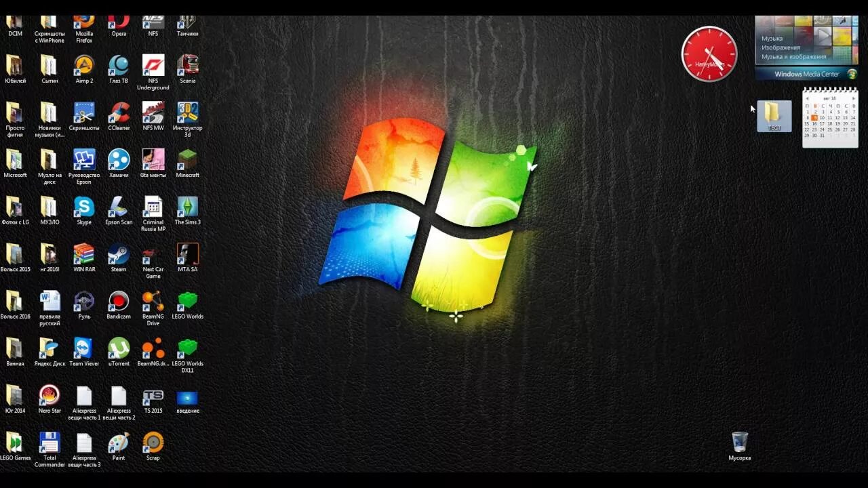868x488 pixels.
Task: Launch the MTA SA shortcut
Action: (187, 258)
